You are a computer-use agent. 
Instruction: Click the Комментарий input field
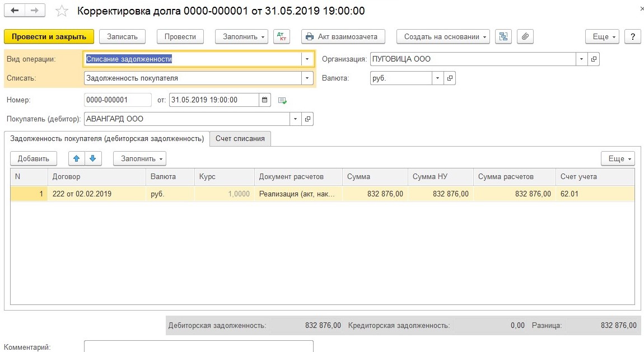tap(198, 346)
